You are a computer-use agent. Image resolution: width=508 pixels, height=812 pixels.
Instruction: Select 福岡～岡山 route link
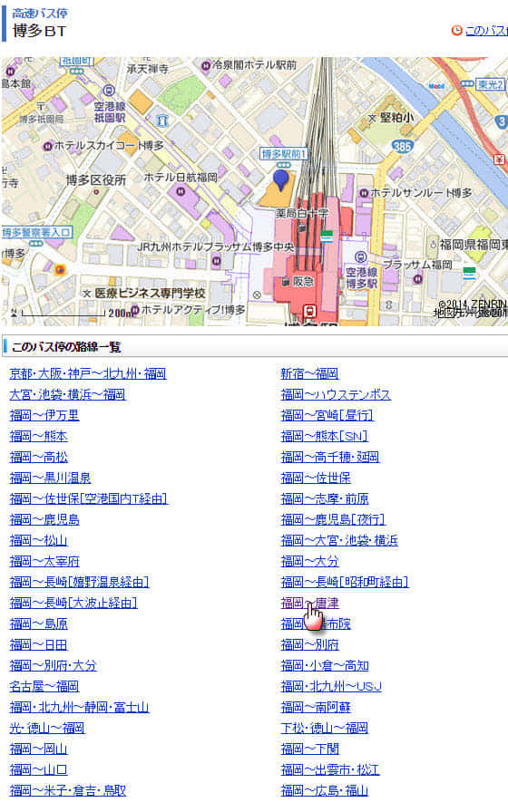pos(38,749)
